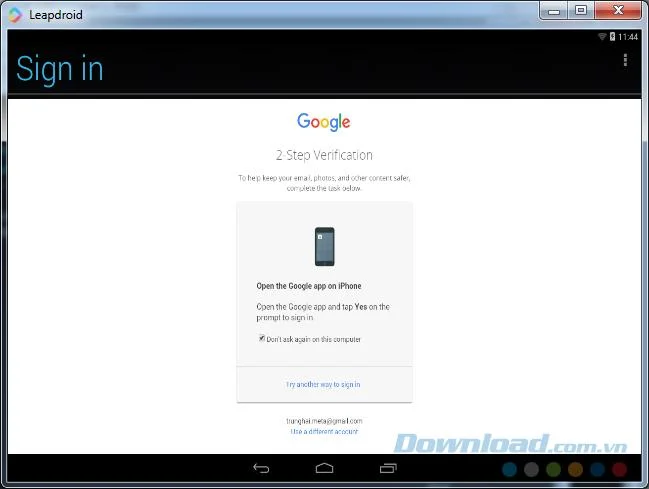The image size is (649, 489).
Task: Click the phone illustration in verification card
Action: click(x=324, y=246)
